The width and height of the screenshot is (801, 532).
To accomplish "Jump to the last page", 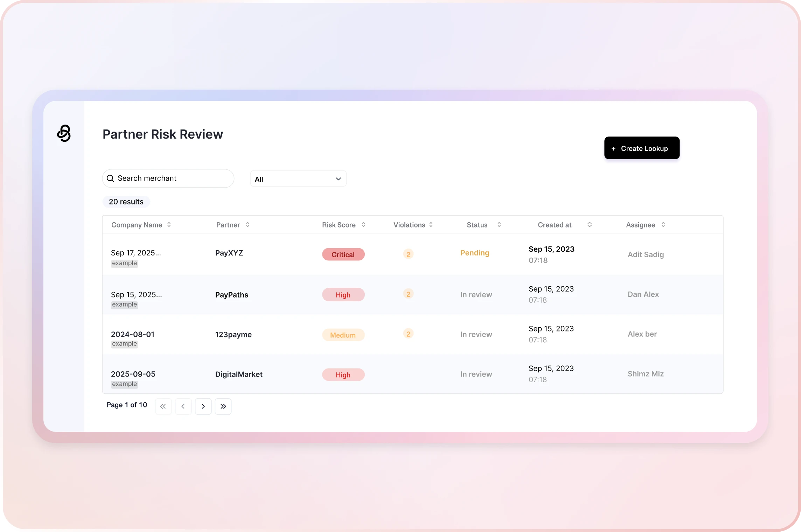I will [223, 406].
